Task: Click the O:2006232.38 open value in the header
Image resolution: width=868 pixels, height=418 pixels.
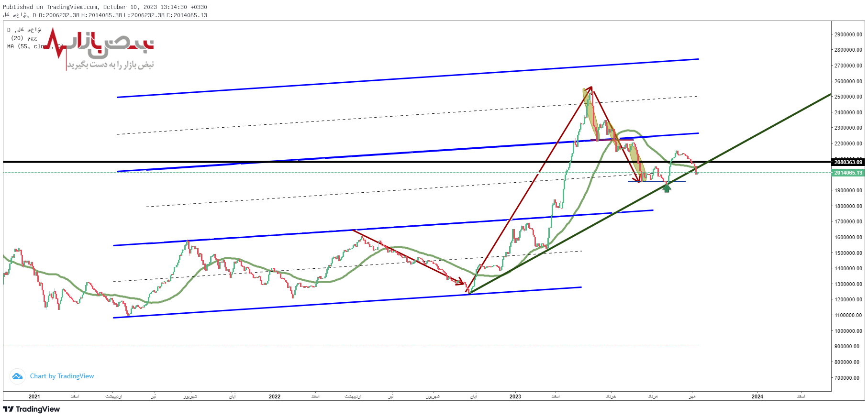Action: point(59,15)
